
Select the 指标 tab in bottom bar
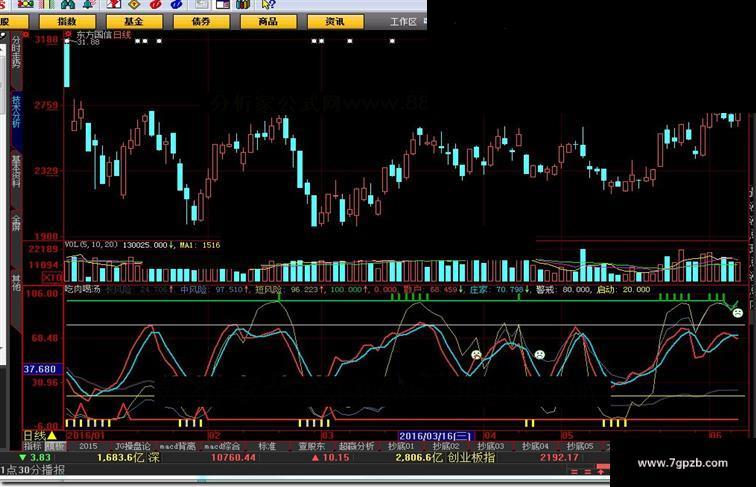click(32, 446)
